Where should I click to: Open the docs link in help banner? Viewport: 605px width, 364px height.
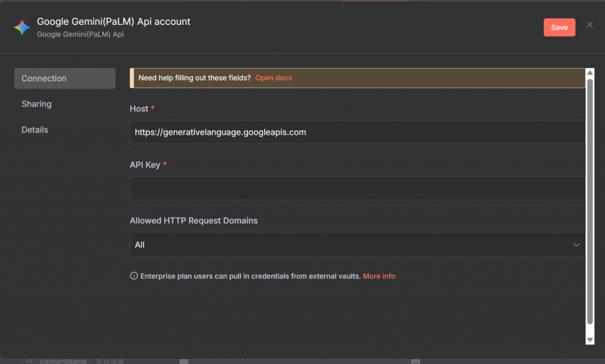pos(274,78)
